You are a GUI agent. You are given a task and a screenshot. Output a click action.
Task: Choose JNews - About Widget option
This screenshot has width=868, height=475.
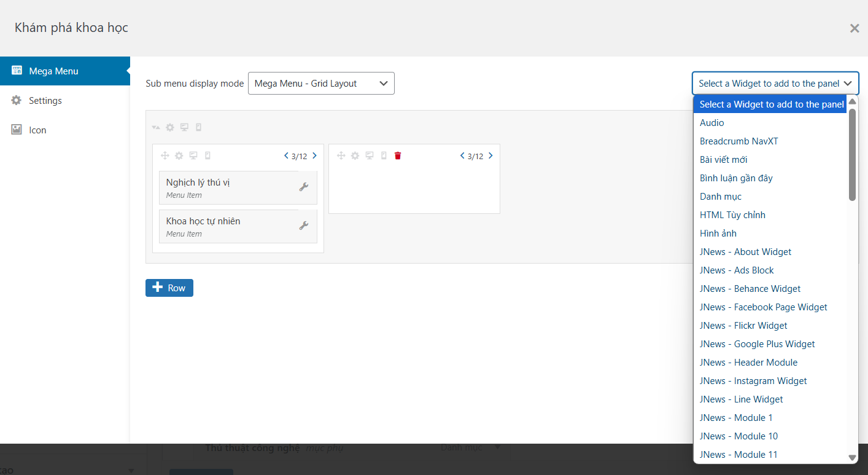click(770, 252)
